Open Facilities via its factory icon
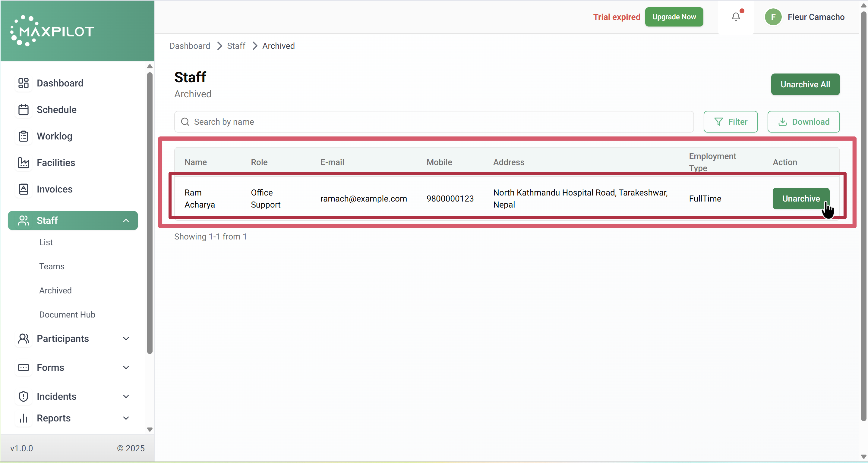 coord(23,163)
